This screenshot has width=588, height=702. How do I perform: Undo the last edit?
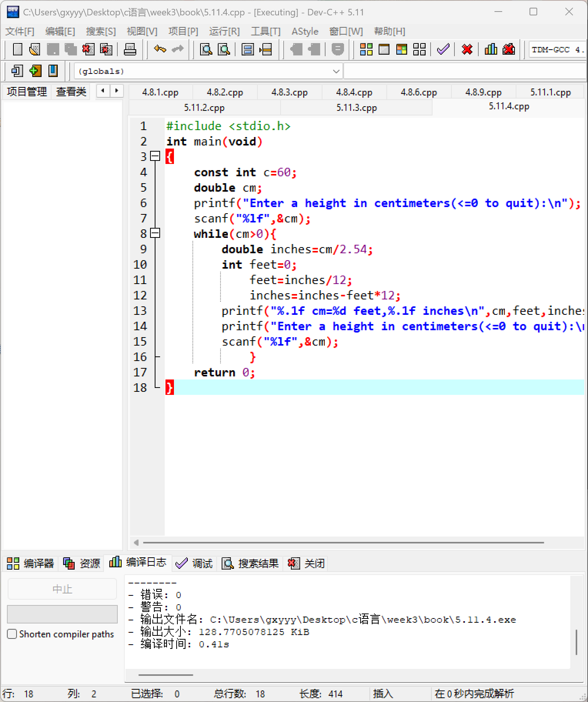[x=160, y=49]
